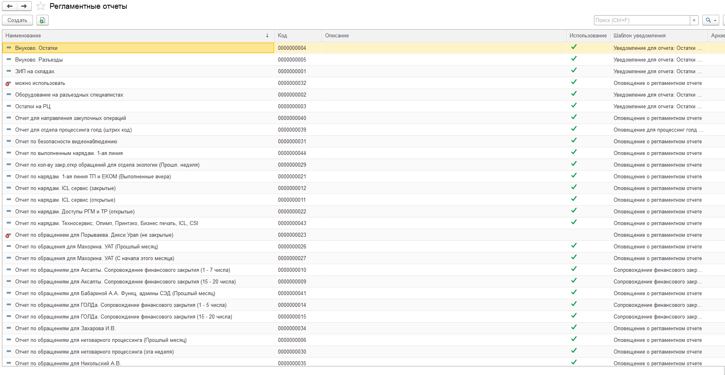
Task: Click the Код column header
Action: click(298, 36)
